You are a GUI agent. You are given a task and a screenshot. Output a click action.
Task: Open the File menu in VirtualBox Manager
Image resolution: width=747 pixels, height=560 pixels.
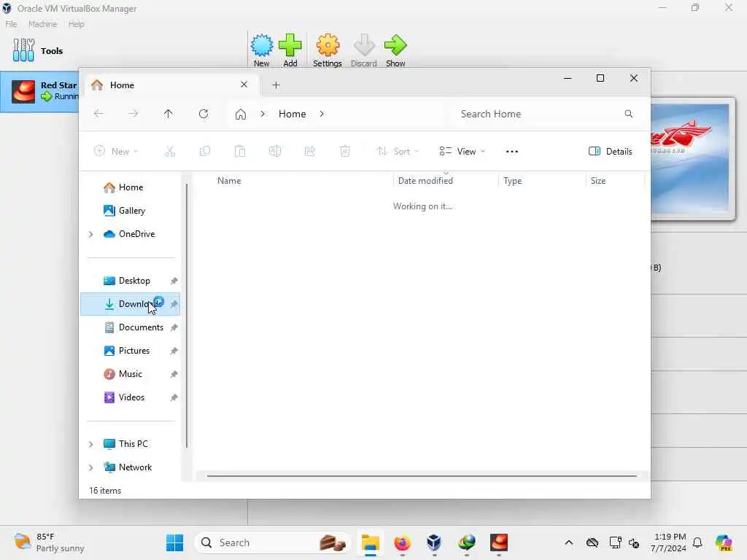coord(11,24)
